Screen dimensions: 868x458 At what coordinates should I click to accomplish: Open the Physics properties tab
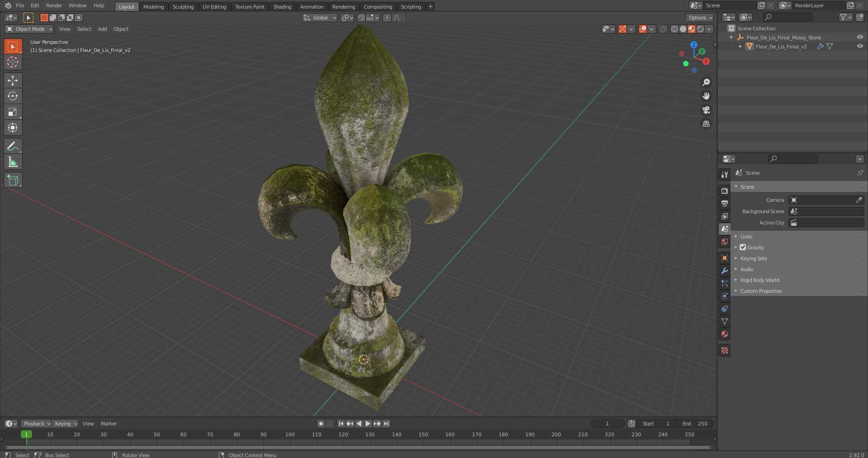725,296
